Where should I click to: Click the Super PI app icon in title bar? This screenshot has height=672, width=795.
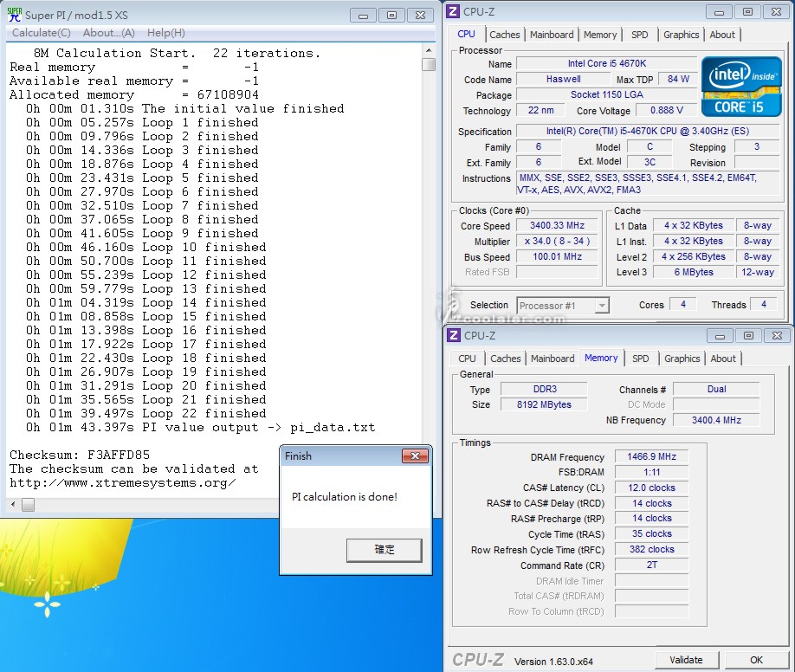click(x=15, y=15)
